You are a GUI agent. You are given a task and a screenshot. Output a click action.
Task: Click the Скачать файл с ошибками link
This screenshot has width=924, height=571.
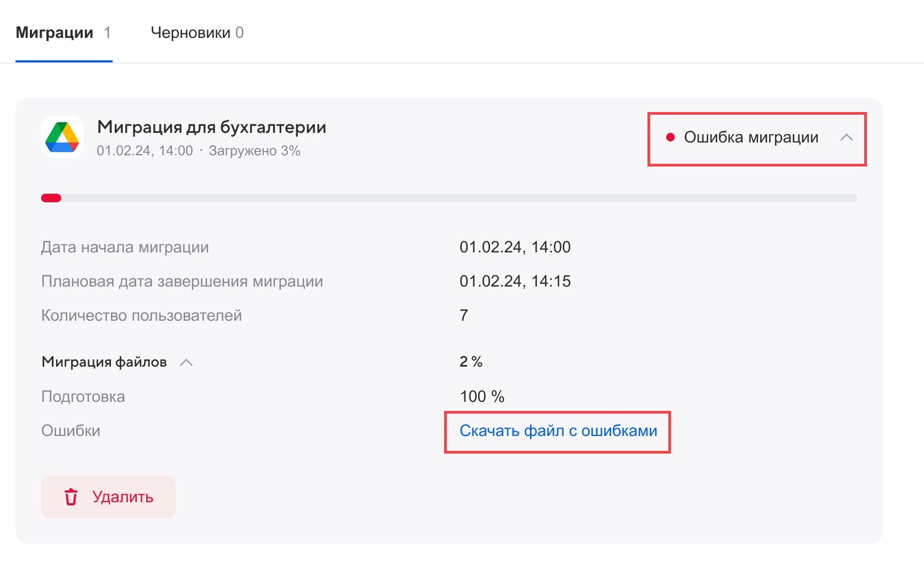tap(558, 431)
